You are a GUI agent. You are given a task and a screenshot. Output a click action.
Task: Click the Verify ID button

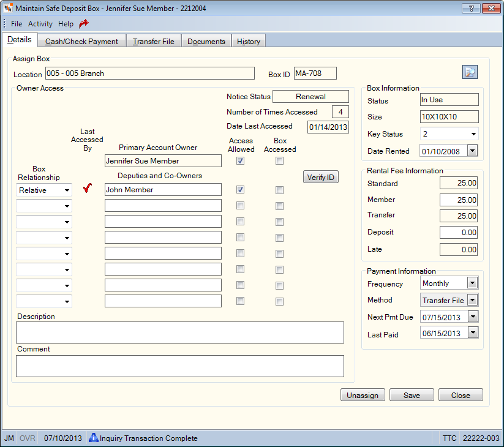[x=320, y=177]
